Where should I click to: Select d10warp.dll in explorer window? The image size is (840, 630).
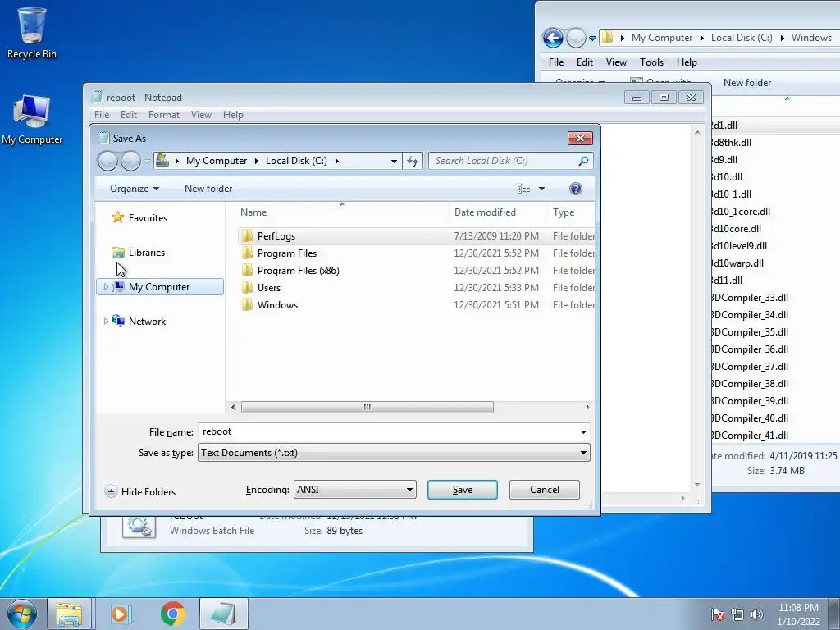pos(738,263)
